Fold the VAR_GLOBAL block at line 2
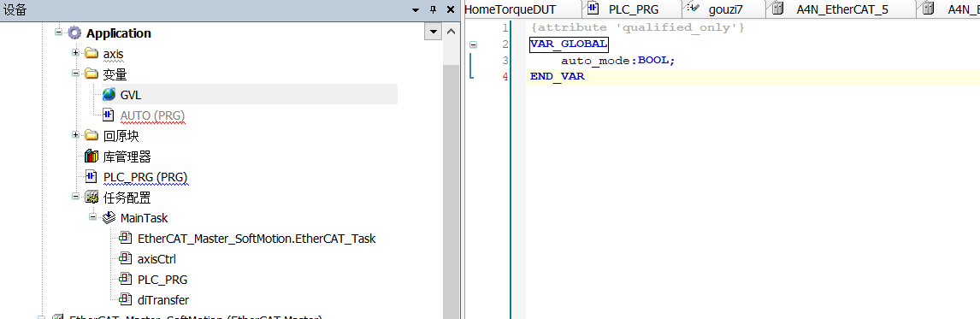 click(473, 44)
